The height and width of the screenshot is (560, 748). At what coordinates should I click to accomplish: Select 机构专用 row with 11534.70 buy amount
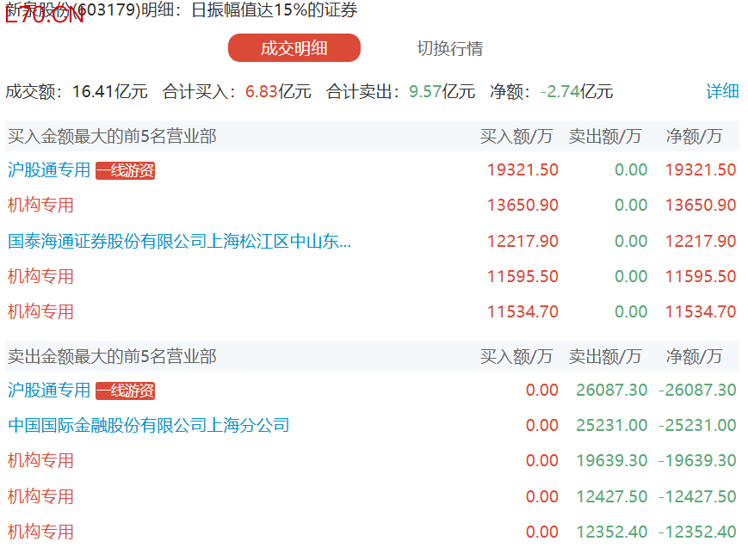pos(40,312)
